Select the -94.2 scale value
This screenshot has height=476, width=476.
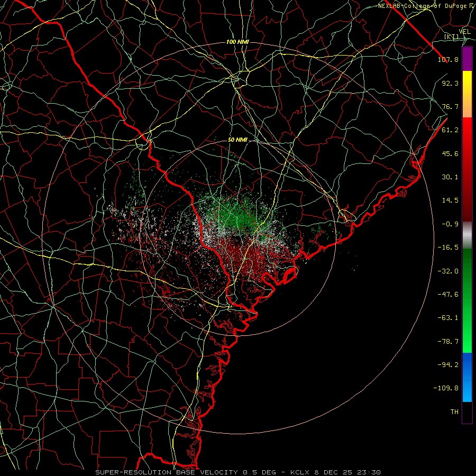tap(448, 365)
